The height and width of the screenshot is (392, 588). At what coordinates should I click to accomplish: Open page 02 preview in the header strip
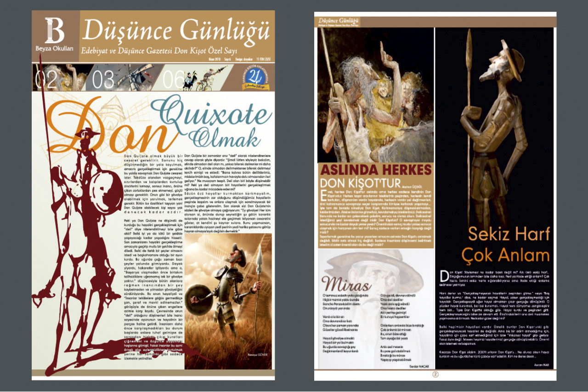point(59,78)
